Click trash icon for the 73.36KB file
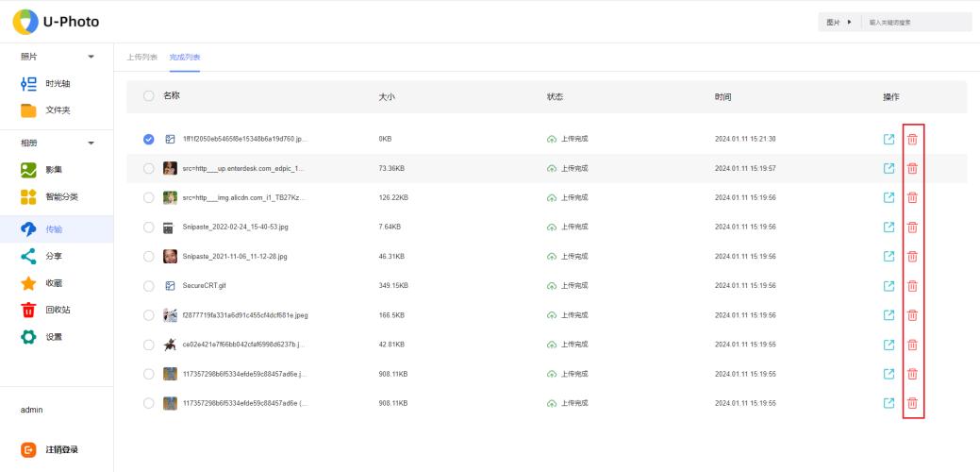This screenshot has height=472, width=980. click(912, 169)
